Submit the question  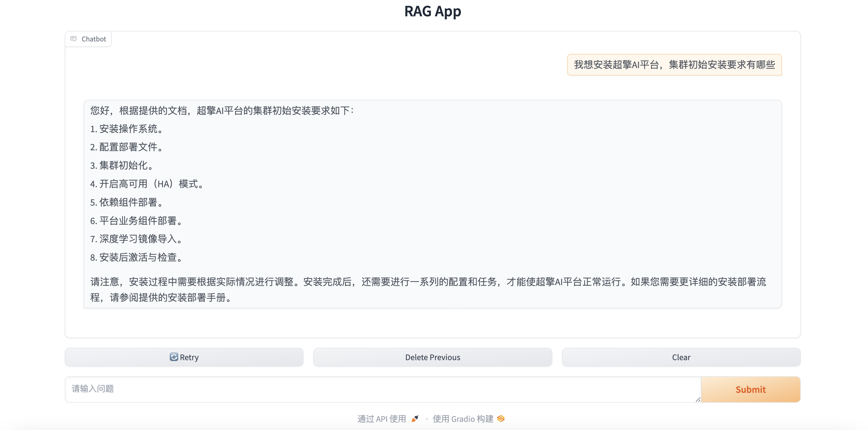[x=750, y=389]
